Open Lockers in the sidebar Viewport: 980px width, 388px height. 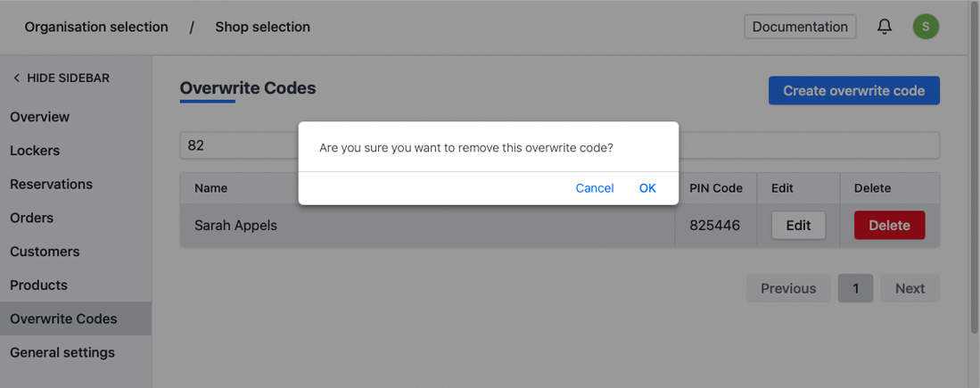tap(35, 151)
